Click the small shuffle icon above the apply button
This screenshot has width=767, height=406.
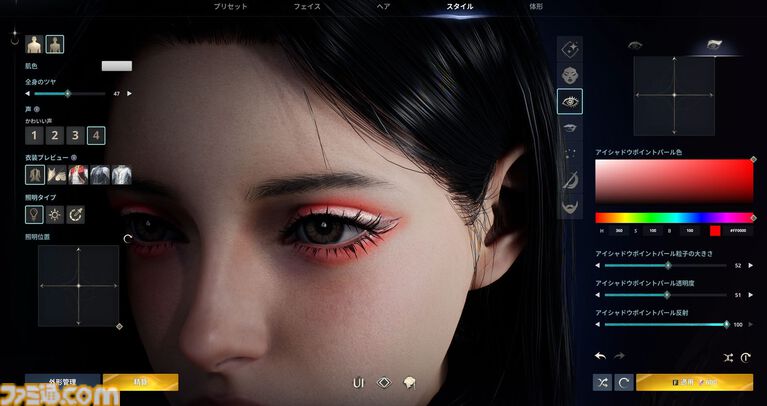click(x=728, y=358)
